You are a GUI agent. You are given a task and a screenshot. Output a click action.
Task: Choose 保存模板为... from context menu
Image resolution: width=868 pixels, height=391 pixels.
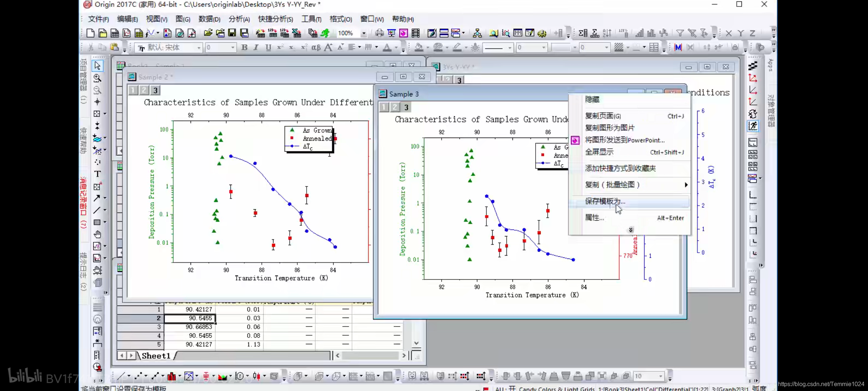point(605,201)
